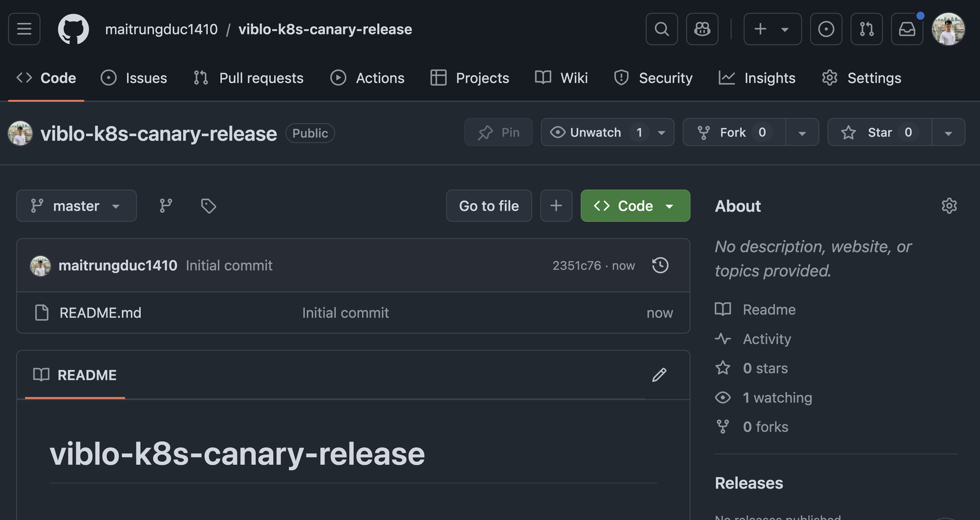This screenshot has height=520, width=980.
Task: Pin the repository to profile
Action: pos(498,132)
